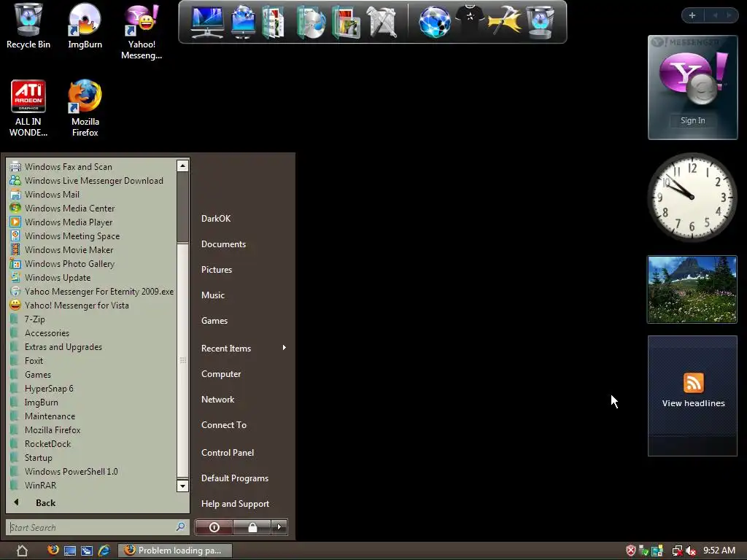The height and width of the screenshot is (560, 747).
Task: Click View headlines in feed gadget
Action: (x=693, y=402)
